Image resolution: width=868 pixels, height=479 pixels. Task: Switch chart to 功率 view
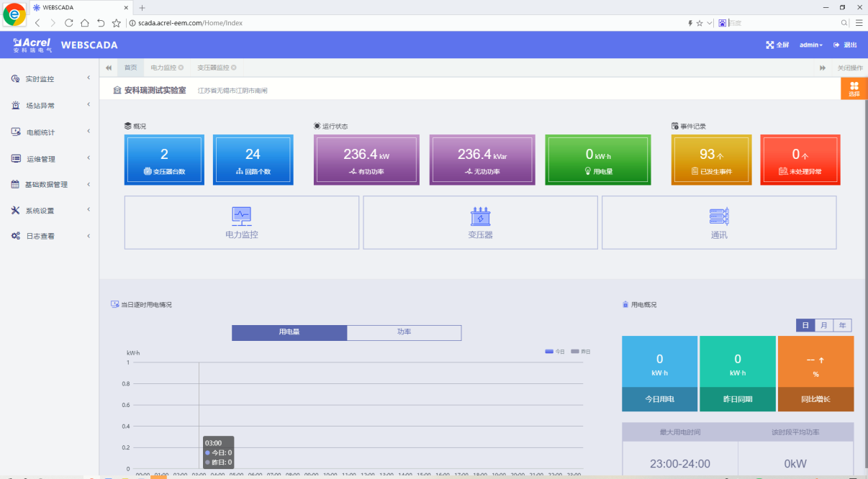pos(404,332)
